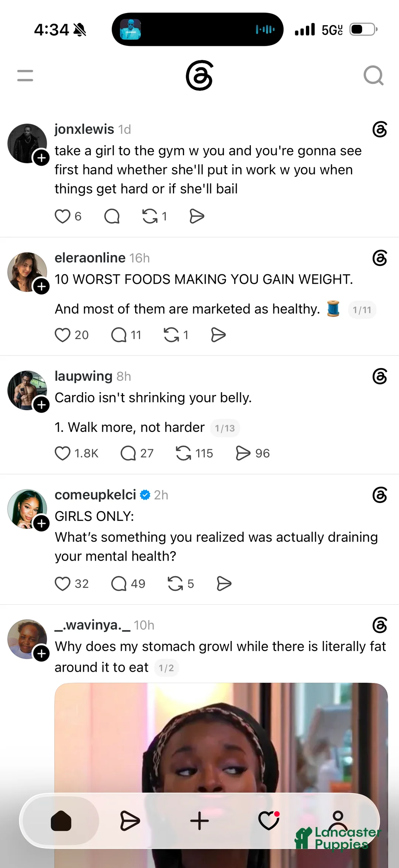Open the search magnifier icon
Viewport: 399px width, 868px height.
[374, 76]
